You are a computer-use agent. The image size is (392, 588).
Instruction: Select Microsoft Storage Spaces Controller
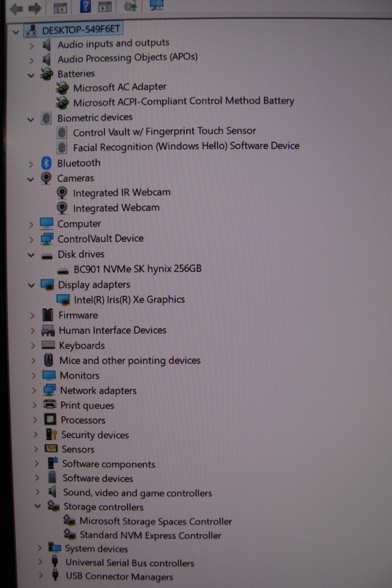pyautogui.click(x=156, y=521)
